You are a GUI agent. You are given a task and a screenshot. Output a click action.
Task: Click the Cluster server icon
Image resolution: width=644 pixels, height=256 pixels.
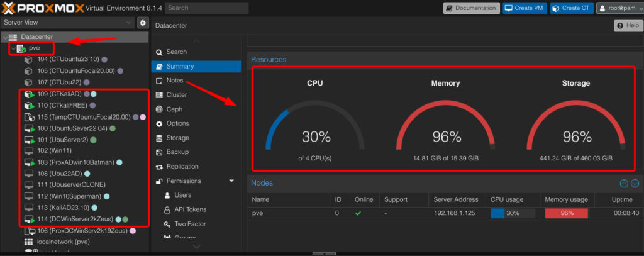pyautogui.click(x=159, y=95)
